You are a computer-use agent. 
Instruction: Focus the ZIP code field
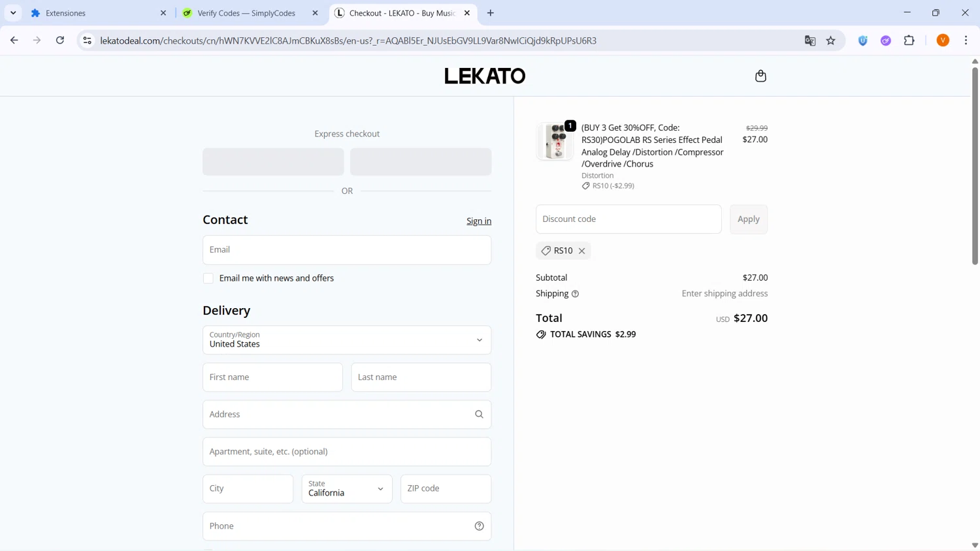[x=446, y=489]
